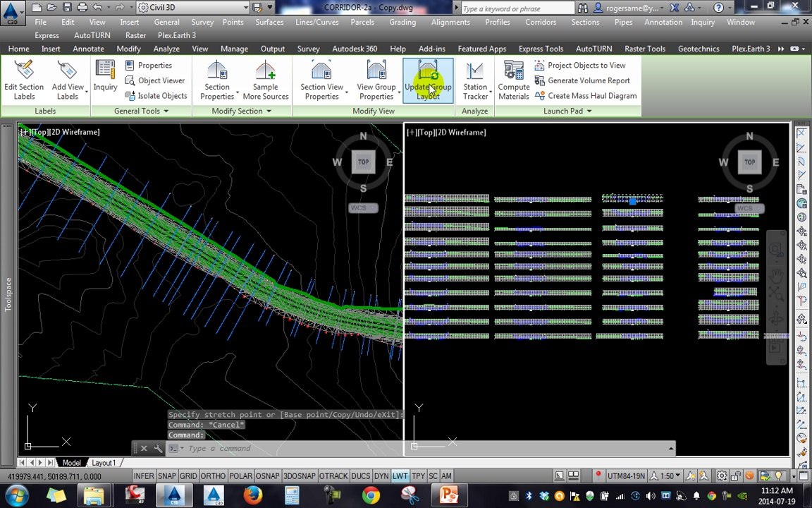Open View Group Properties

(x=376, y=80)
